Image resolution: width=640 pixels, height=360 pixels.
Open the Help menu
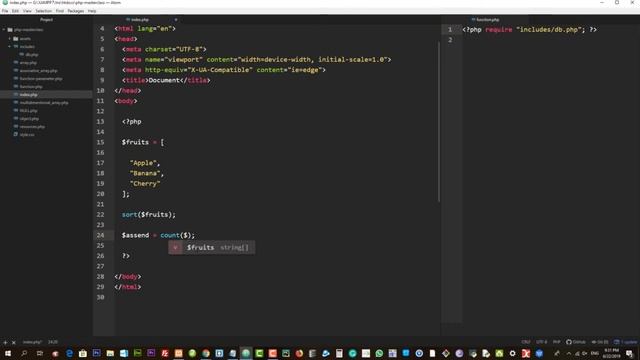click(x=92, y=11)
